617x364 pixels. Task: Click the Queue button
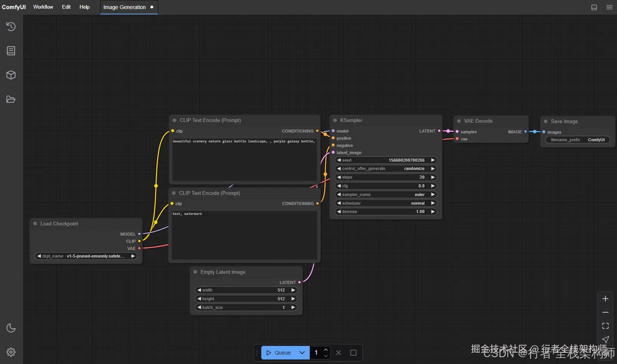(279, 353)
